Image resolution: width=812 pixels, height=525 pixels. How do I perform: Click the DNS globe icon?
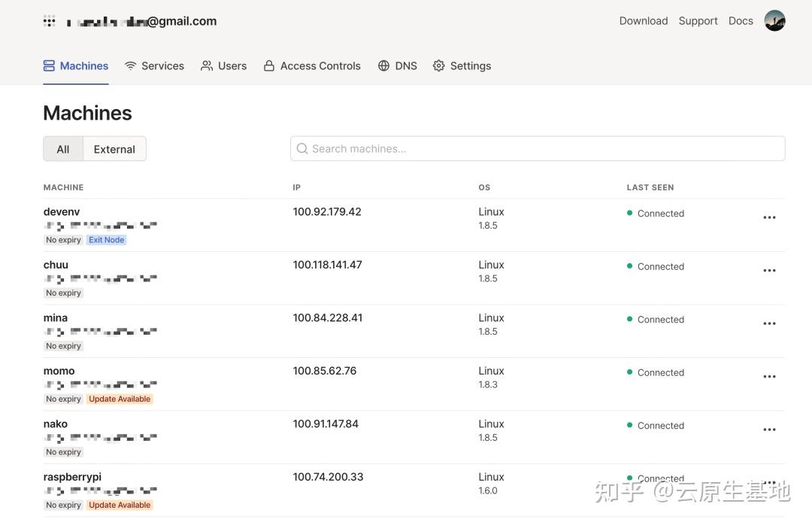click(x=384, y=66)
